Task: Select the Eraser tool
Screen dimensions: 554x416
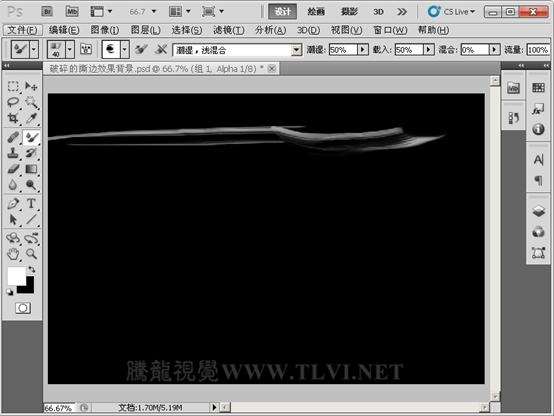Action: (13, 169)
